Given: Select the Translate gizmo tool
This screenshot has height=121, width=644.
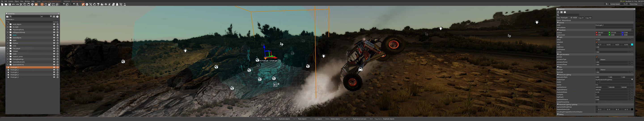Looking at the screenshot, I should (x=42, y=4).
